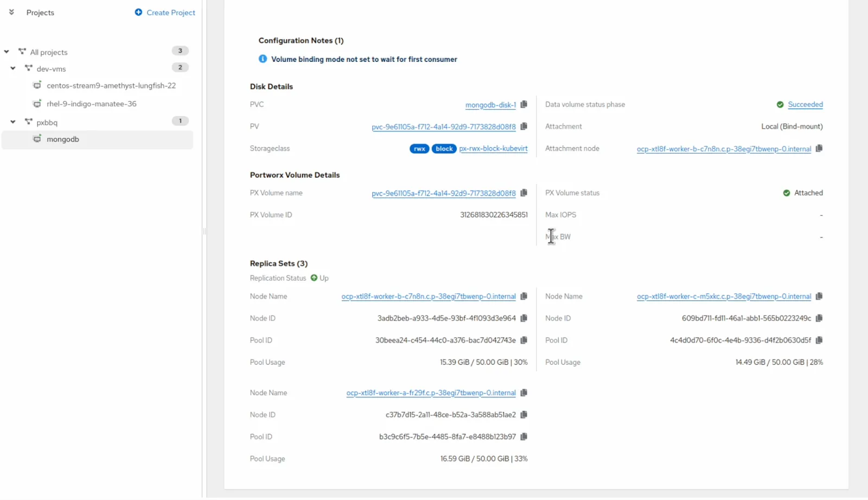The image size is (868, 500).
Task: Collapse the All projects tree
Action: tap(7, 52)
